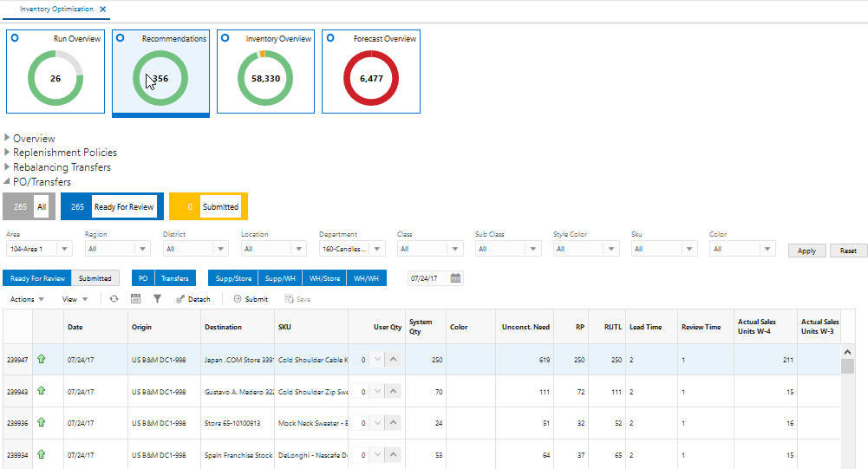This screenshot has height=469, width=868.
Task: Click Submit in the table toolbar
Action: point(251,299)
